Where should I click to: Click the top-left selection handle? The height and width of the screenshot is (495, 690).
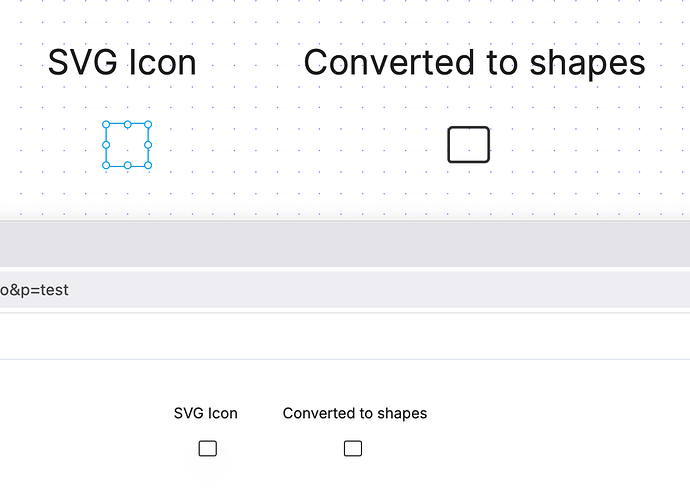coord(106,124)
